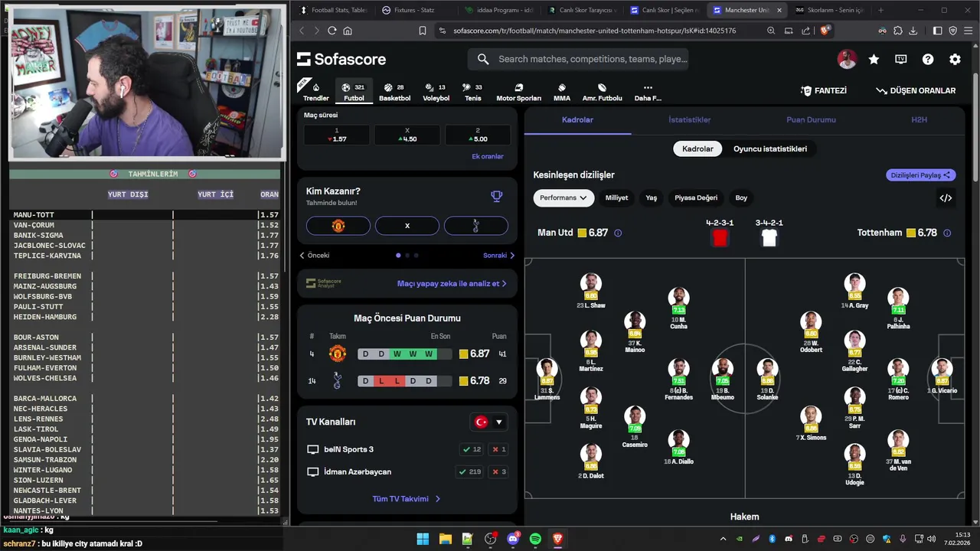Open Spotify from the taskbar
Screen dimensions: 980x551
tap(535, 539)
